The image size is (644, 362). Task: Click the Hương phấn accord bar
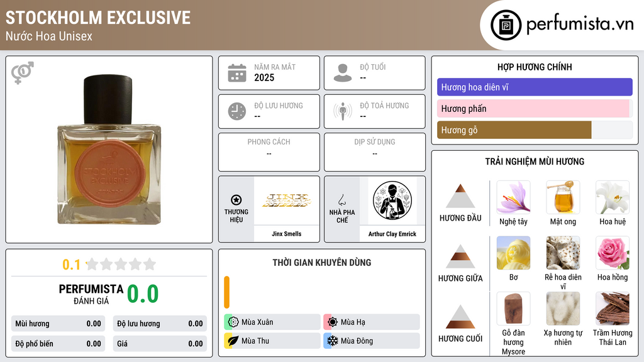(x=535, y=109)
